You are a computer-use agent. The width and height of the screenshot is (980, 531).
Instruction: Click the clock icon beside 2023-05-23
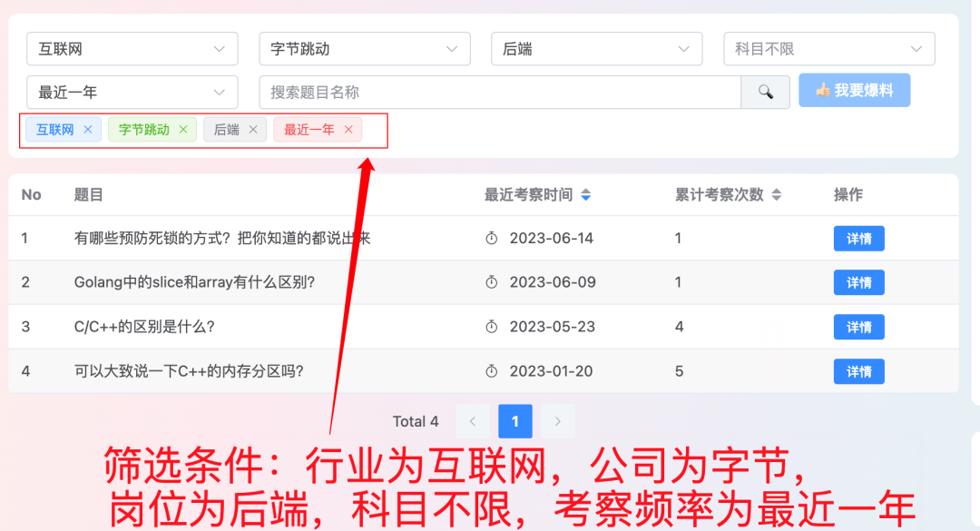coord(491,327)
